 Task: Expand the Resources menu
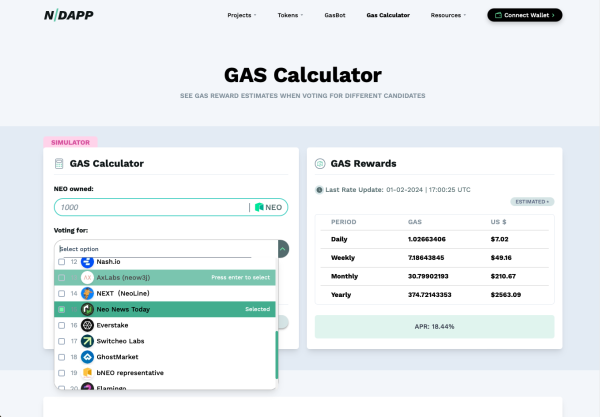pyautogui.click(x=448, y=15)
